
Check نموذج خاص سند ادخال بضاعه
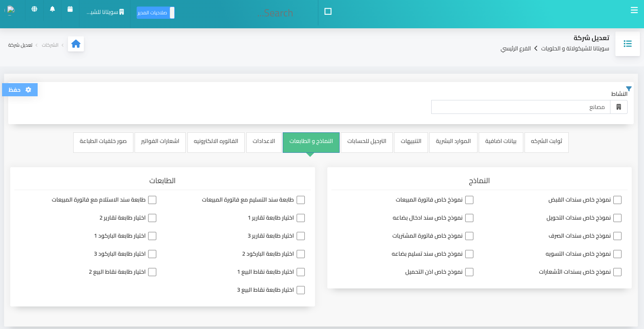469,218
